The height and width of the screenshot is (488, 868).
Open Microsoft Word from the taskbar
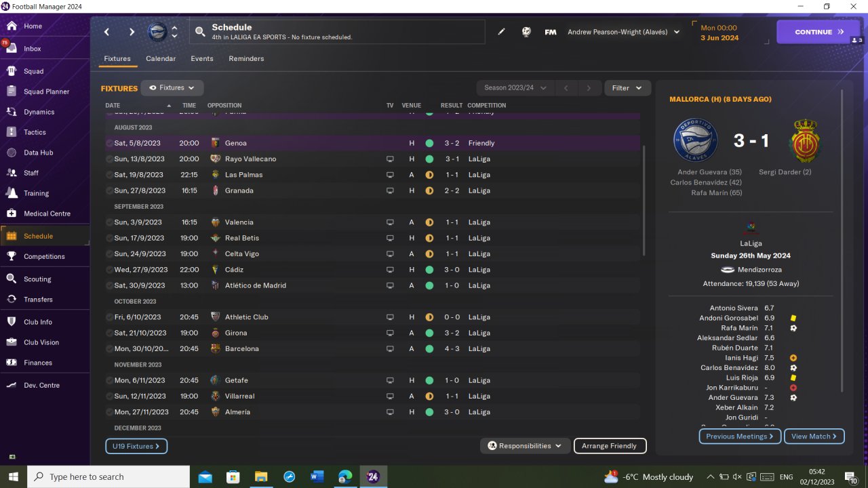(x=317, y=476)
